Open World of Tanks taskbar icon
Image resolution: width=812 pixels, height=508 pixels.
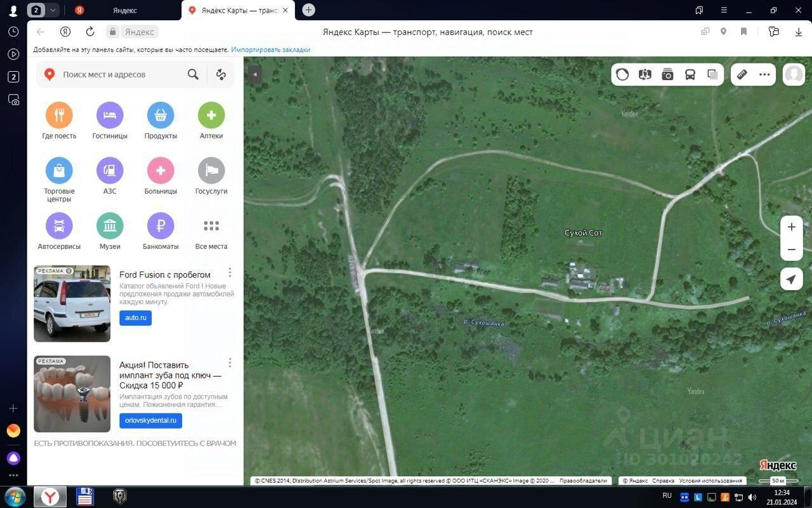119,497
